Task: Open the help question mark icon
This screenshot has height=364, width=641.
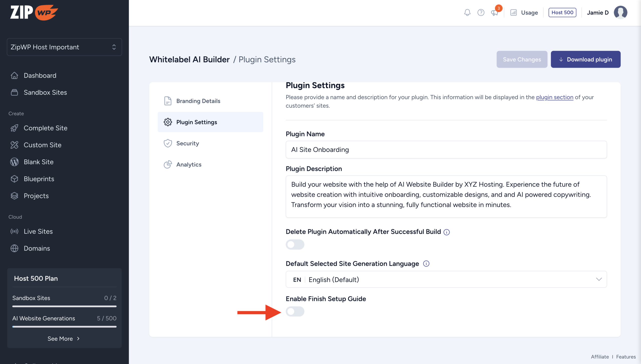Action: 481,13
